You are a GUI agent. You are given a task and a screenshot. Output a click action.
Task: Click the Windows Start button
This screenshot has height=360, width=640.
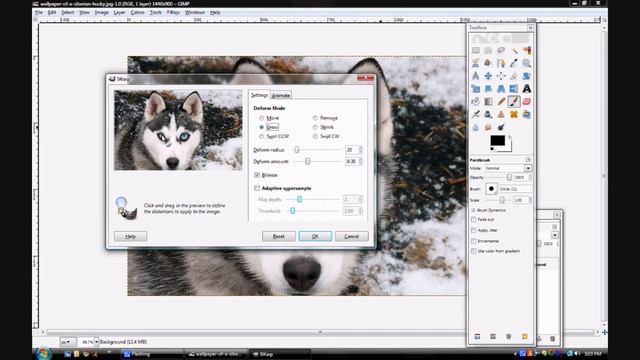pyautogui.click(x=43, y=353)
